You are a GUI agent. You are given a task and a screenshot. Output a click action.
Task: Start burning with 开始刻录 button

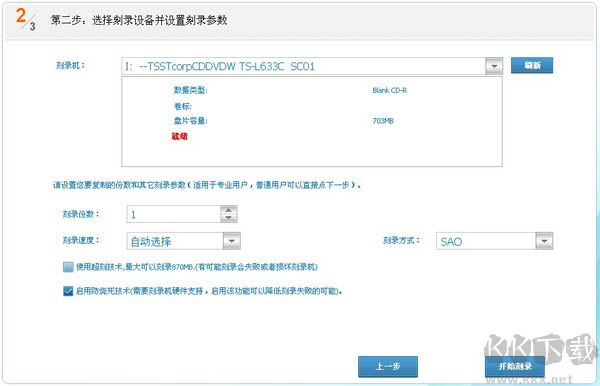[x=515, y=366]
